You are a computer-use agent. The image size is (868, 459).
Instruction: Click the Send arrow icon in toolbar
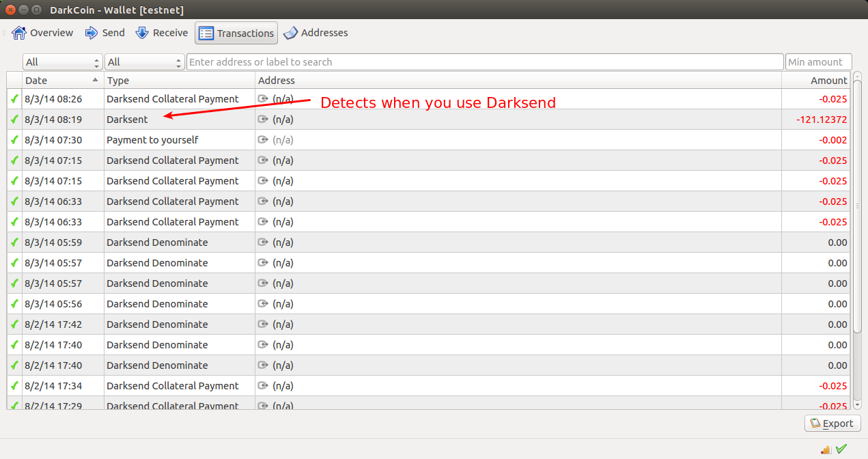[92, 33]
